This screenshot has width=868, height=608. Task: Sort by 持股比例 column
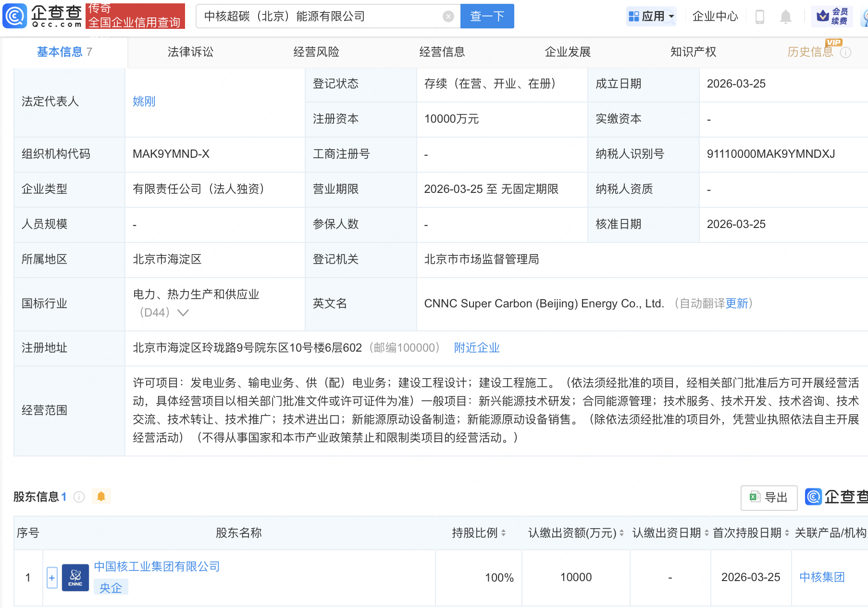click(503, 533)
